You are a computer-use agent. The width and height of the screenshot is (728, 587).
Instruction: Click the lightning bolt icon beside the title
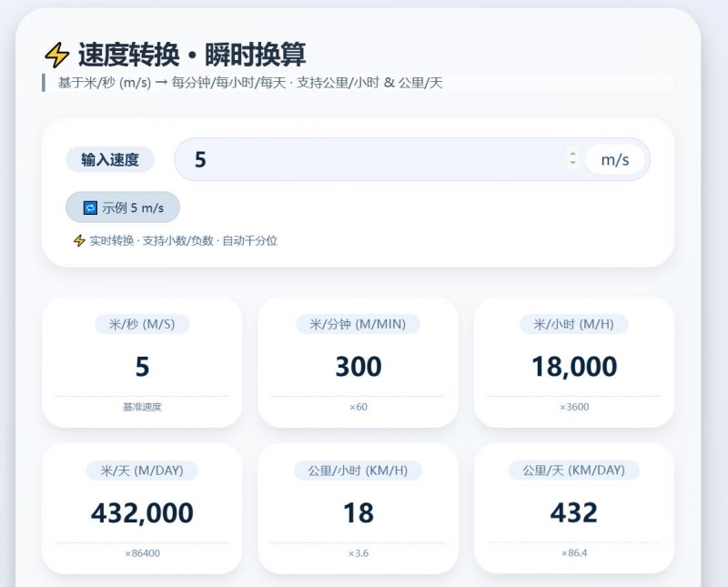56,56
